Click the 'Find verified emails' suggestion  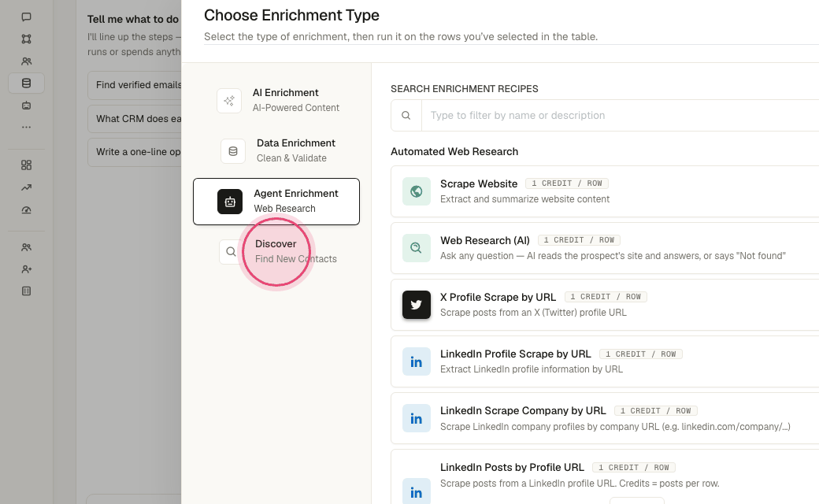135,85
